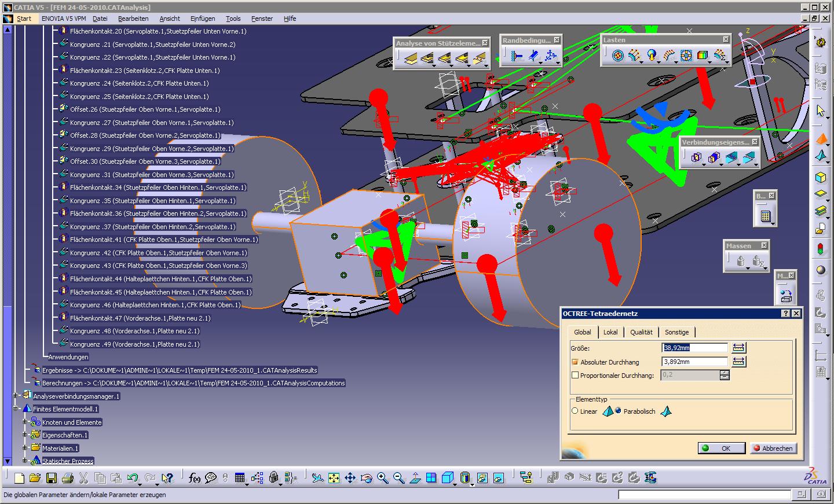The height and width of the screenshot is (504, 834).
Task: Click the Proportionaler Durchhang spinner arrows
Action: (725, 375)
